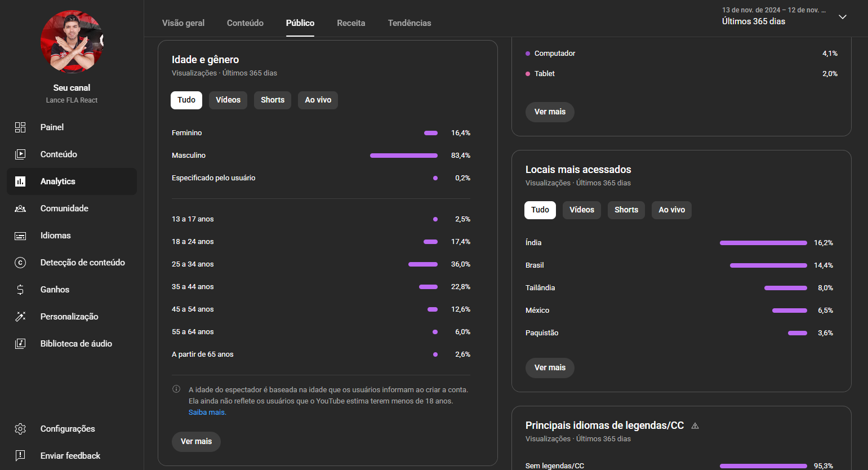Open Ganhos dollar sign icon
Screen dimensions: 868x470
[x=20, y=290]
